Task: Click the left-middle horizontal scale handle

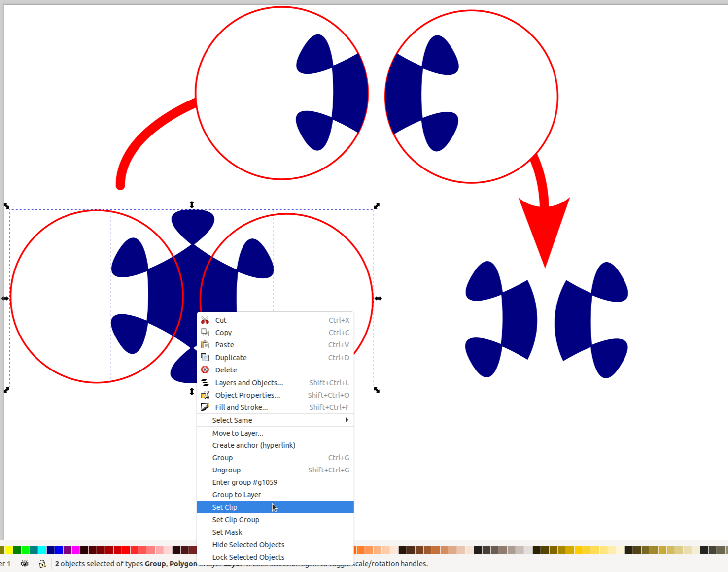Action: tap(5, 298)
